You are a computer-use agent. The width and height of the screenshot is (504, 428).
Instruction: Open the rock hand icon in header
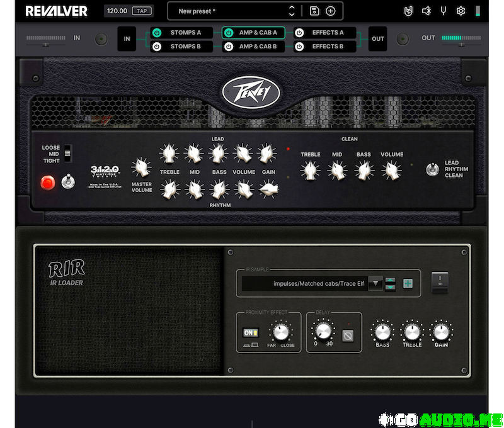408,11
